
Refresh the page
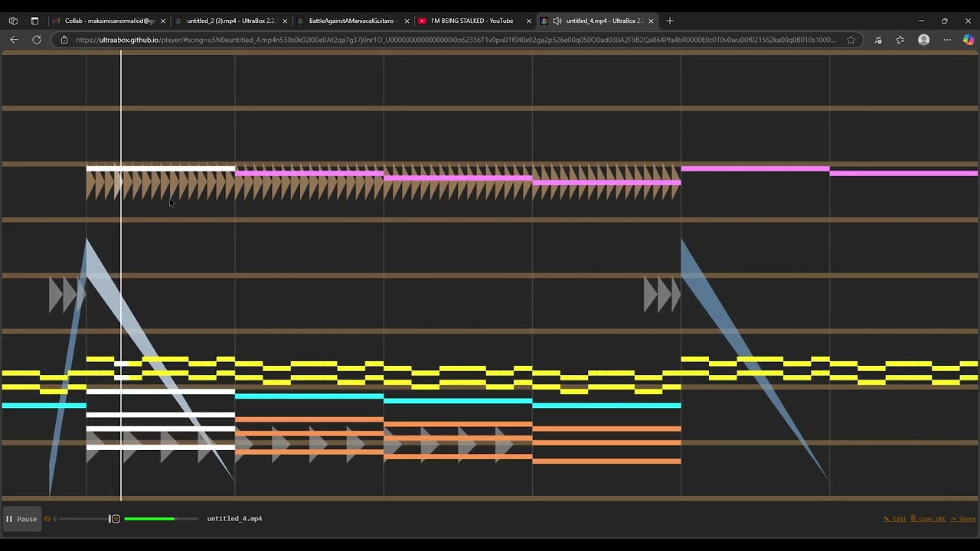pyautogui.click(x=37, y=40)
